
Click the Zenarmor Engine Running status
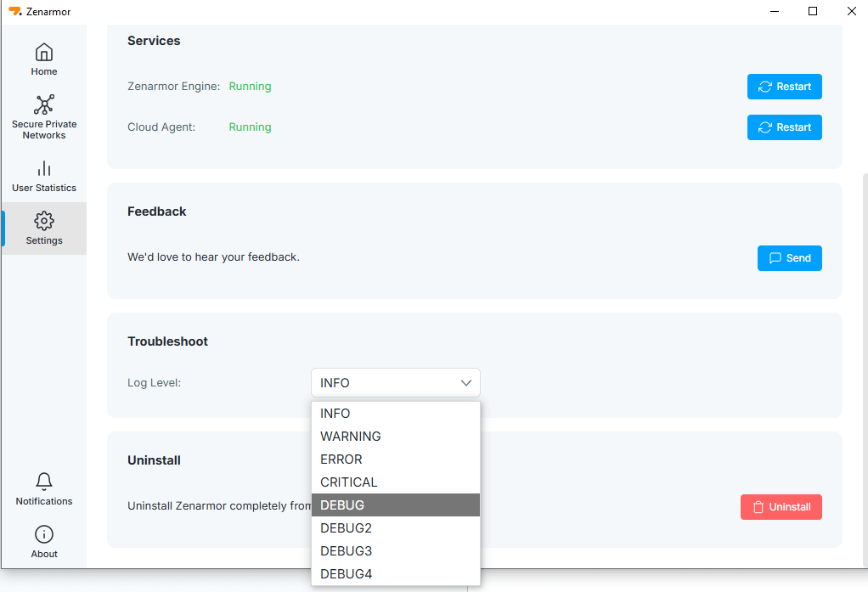point(250,87)
